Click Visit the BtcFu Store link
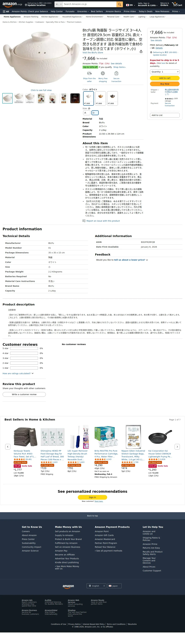Viewport: 185px width, 644px height. (x=93, y=53)
